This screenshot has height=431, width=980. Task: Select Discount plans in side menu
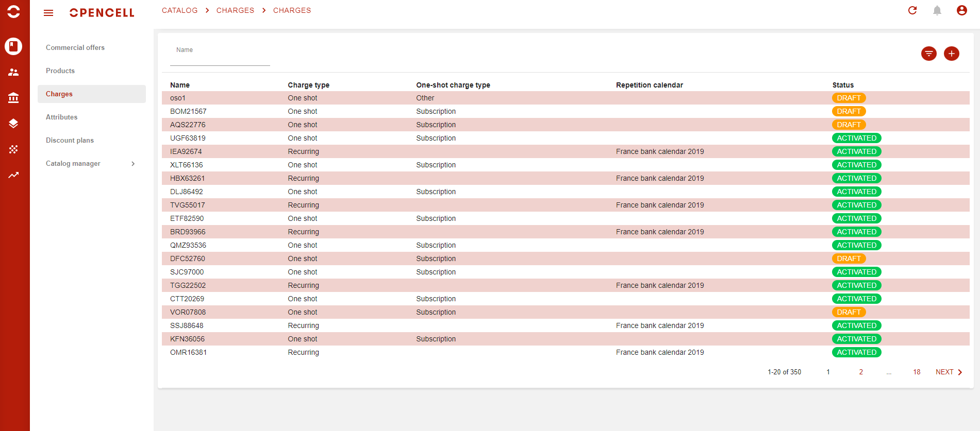pos(70,140)
